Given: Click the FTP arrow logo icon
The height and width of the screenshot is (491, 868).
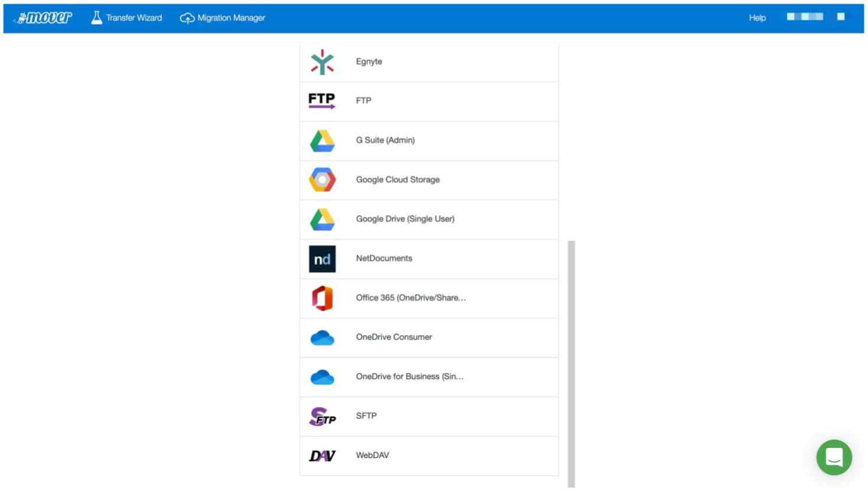Looking at the screenshot, I should [322, 101].
